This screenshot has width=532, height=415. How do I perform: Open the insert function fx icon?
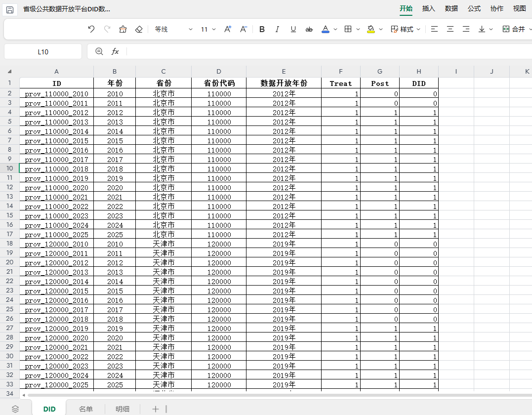click(116, 51)
